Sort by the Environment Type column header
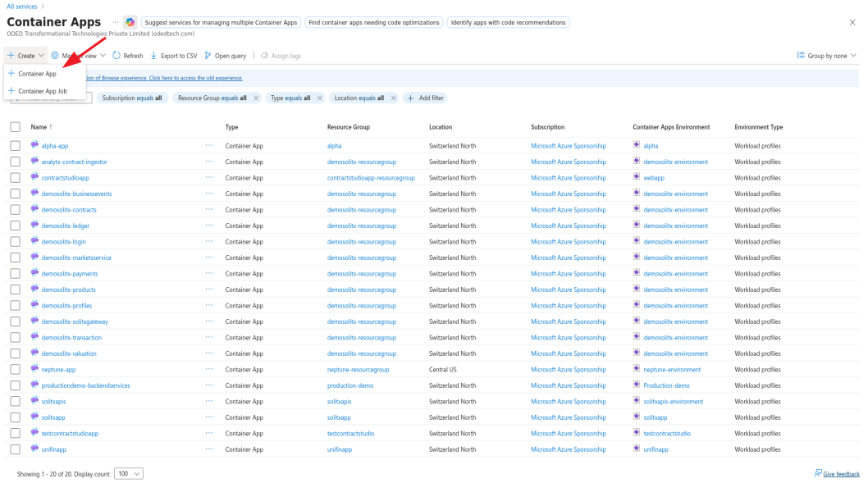868x488 pixels. click(758, 126)
